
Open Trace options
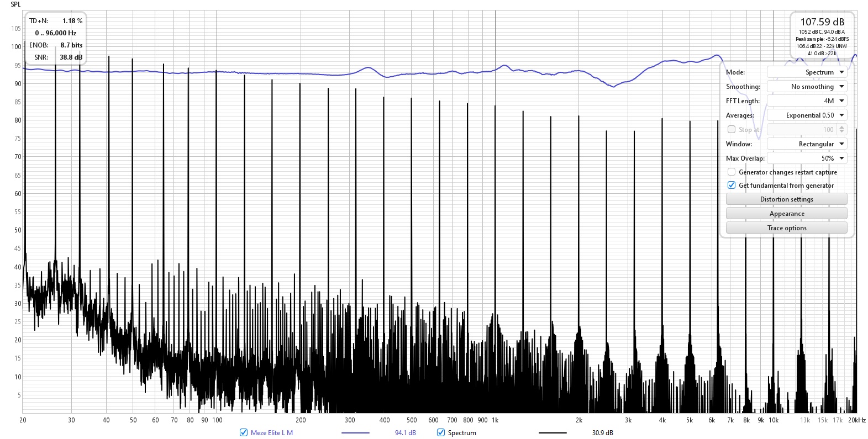click(x=786, y=228)
